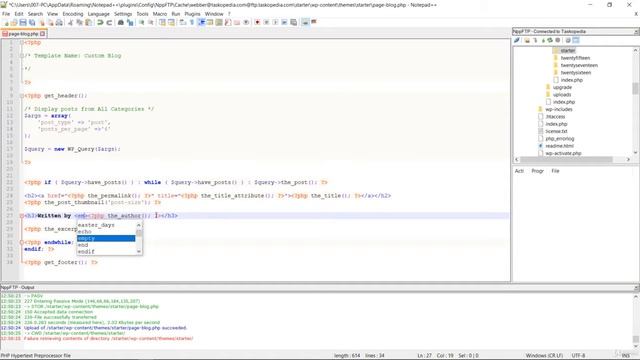Zoom out using the toolbar icon
This screenshot has width=640, height=360.
pyautogui.click(x=151, y=22)
